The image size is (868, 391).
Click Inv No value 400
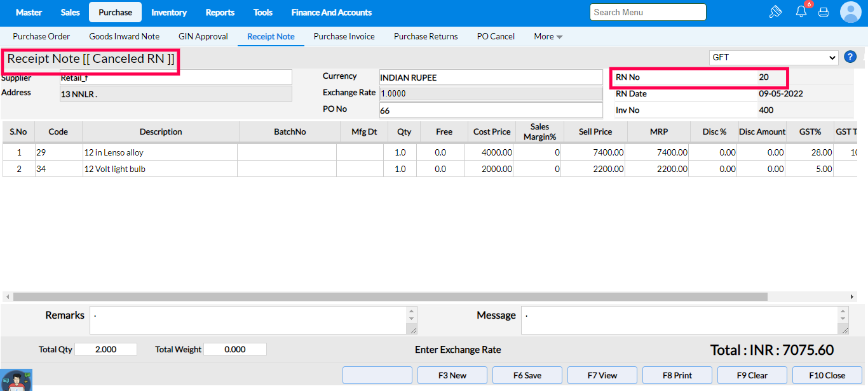tap(766, 110)
